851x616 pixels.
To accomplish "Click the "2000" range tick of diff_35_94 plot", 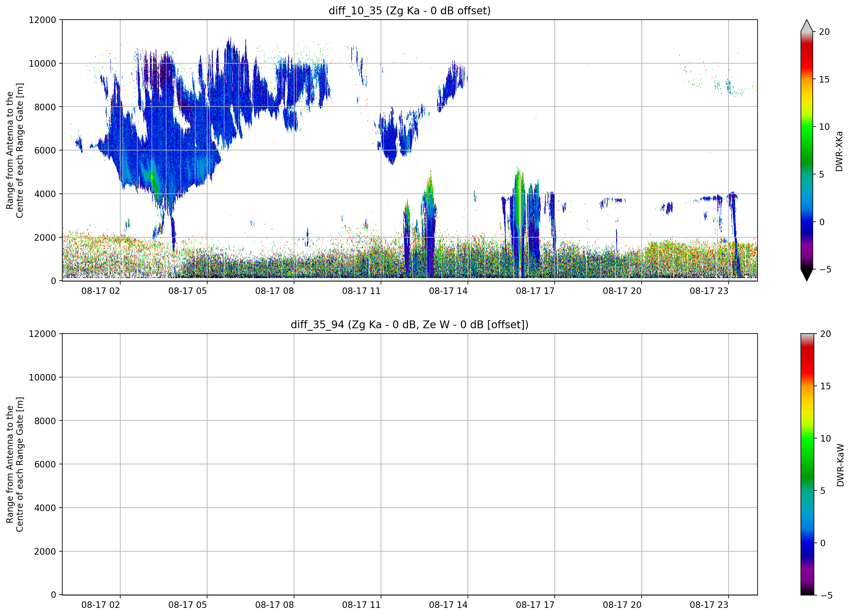I will [x=45, y=552].
